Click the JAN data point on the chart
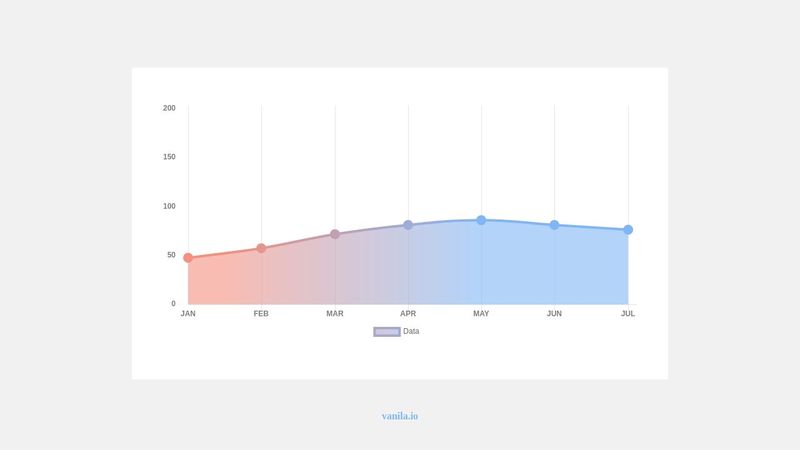This screenshot has height=450, width=800. 188,258
